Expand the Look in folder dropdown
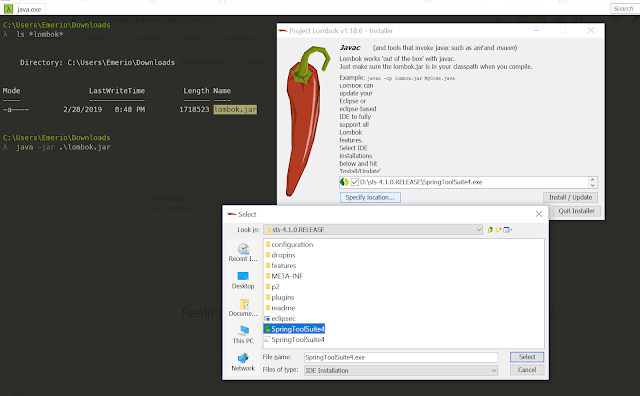This screenshot has height=396, width=640. tap(479, 230)
